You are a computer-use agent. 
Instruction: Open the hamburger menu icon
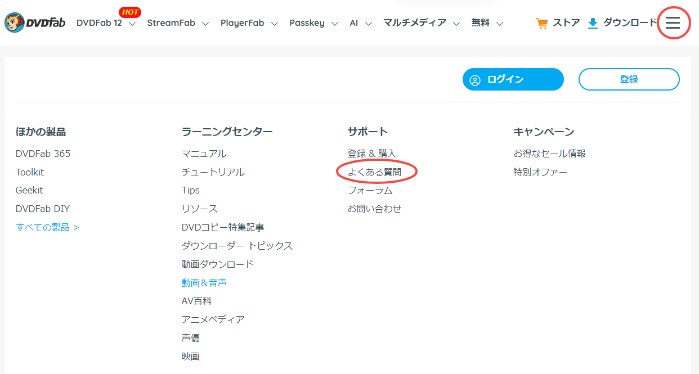point(673,23)
